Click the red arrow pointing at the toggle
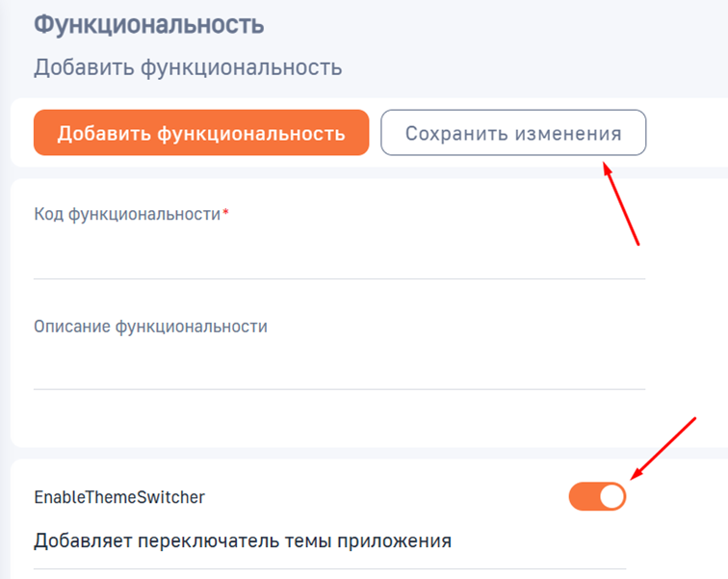This screenshot has width=728, height=579. point(663,448)
